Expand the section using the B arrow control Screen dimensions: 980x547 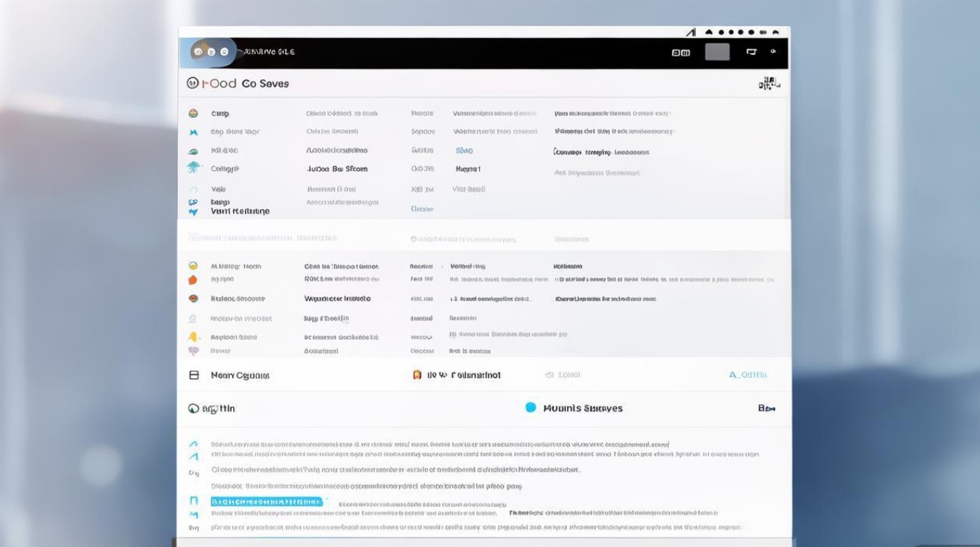pyautogui.click(x=766, y=408)
